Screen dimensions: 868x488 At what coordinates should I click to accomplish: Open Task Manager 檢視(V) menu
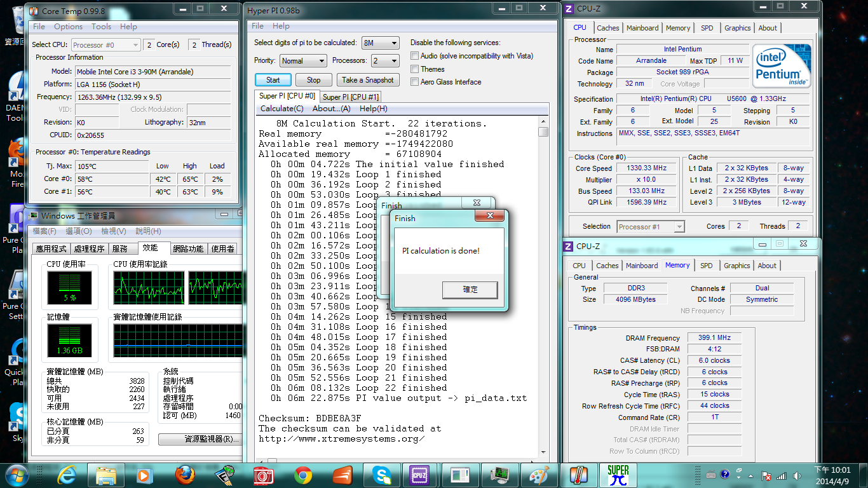113,231
